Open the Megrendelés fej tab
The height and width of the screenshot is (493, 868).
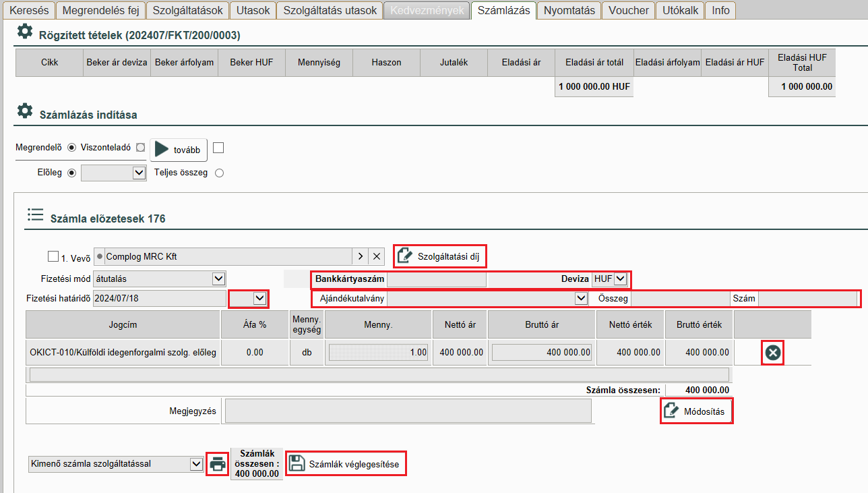pos(100,10)
